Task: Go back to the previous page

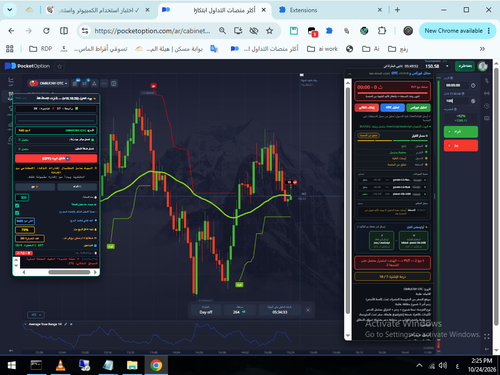Action: point(11,31)
